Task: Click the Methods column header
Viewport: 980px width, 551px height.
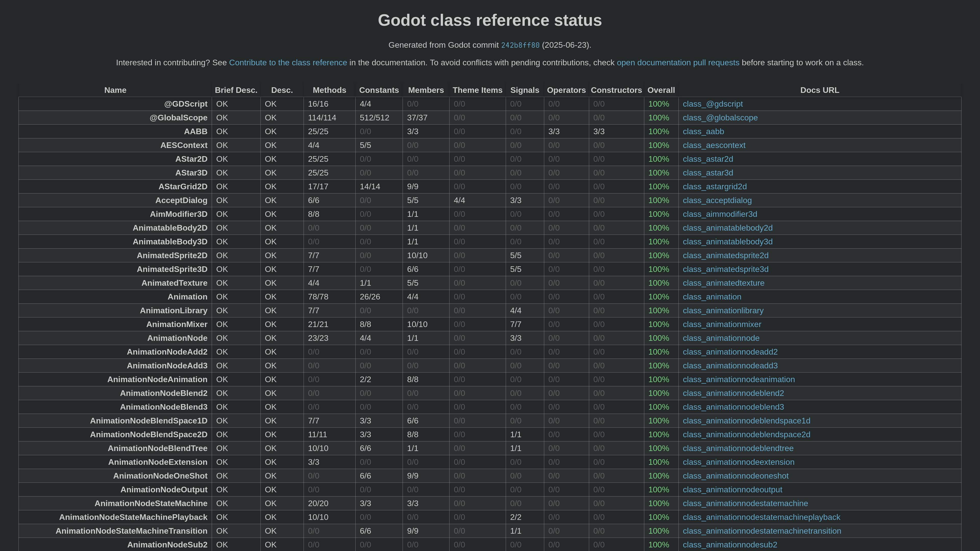Action: (329, 90)
